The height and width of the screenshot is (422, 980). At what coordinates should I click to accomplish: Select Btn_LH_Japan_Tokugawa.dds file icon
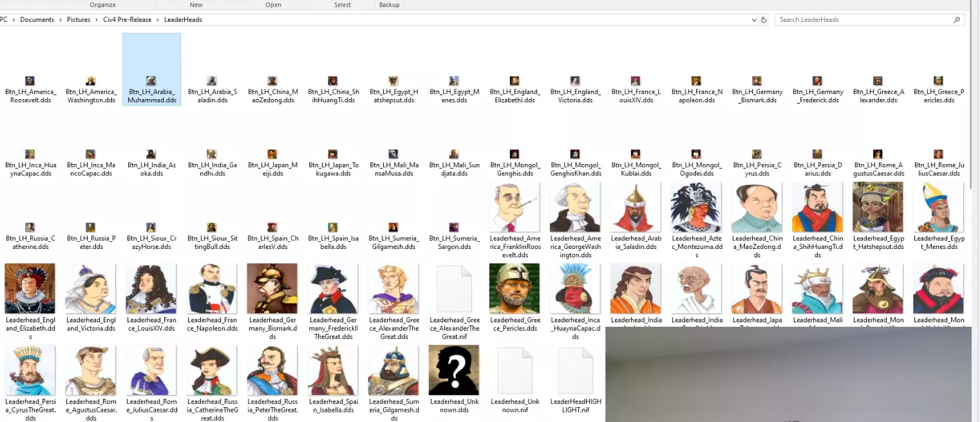tap(333, 154)
